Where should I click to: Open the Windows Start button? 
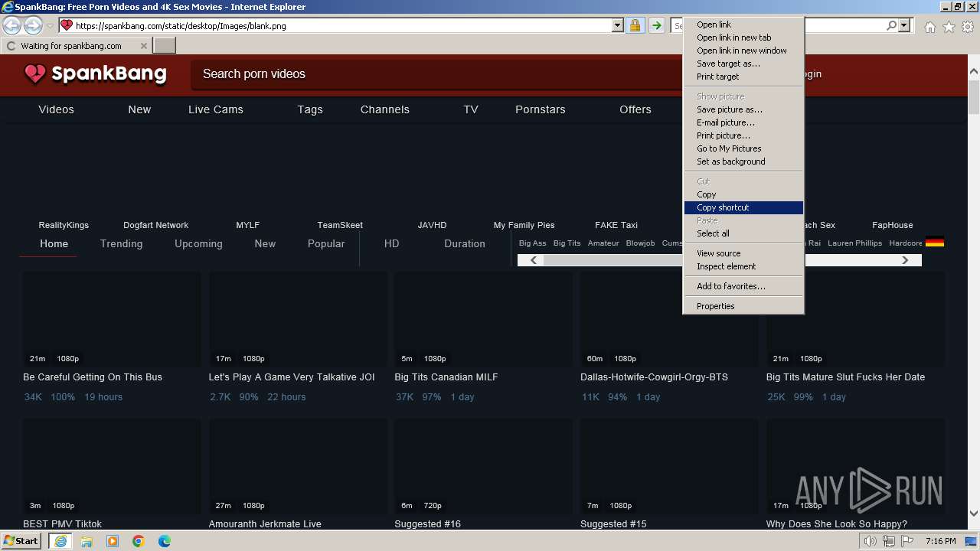pos(21,541)
